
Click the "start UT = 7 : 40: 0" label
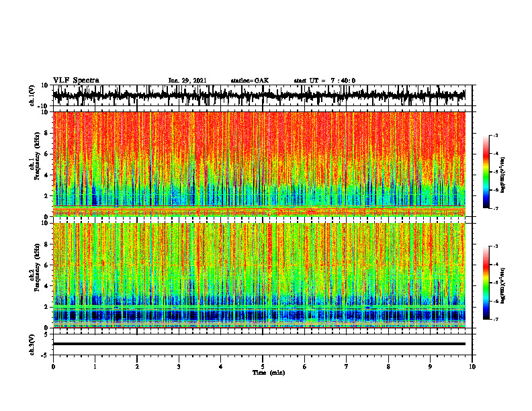324,81
